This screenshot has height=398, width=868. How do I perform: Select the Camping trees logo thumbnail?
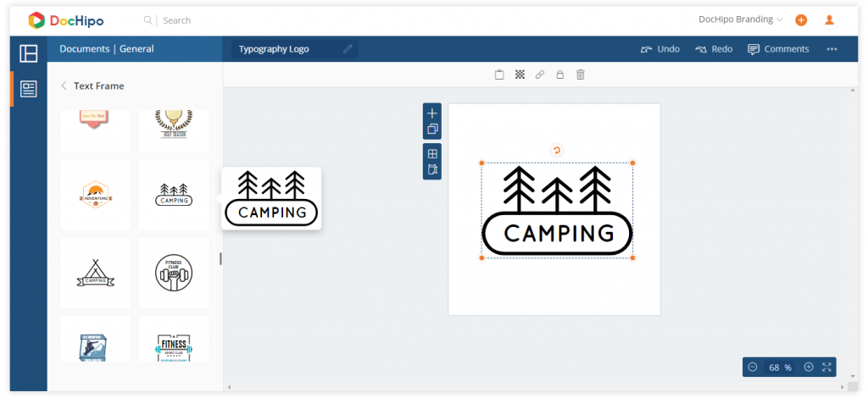174,195
